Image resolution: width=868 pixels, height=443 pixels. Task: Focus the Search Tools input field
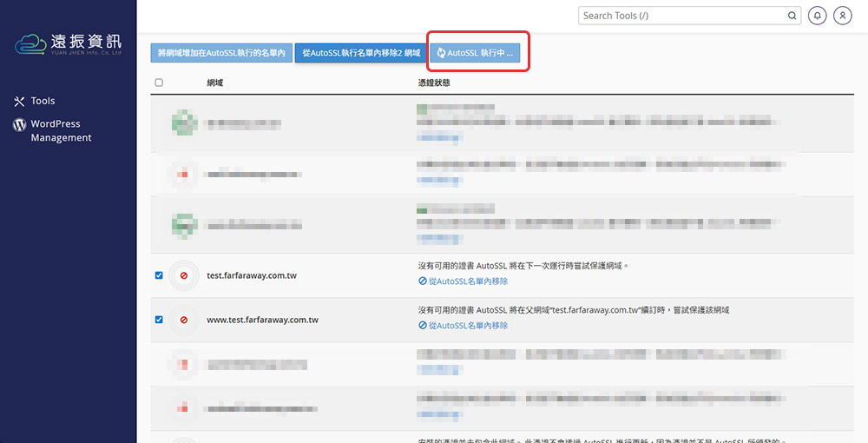click(690, 16)
